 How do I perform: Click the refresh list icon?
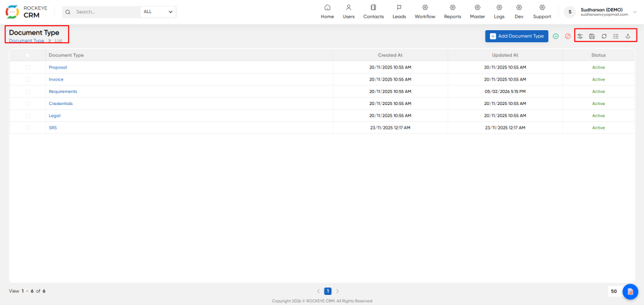tap(604, 36)
